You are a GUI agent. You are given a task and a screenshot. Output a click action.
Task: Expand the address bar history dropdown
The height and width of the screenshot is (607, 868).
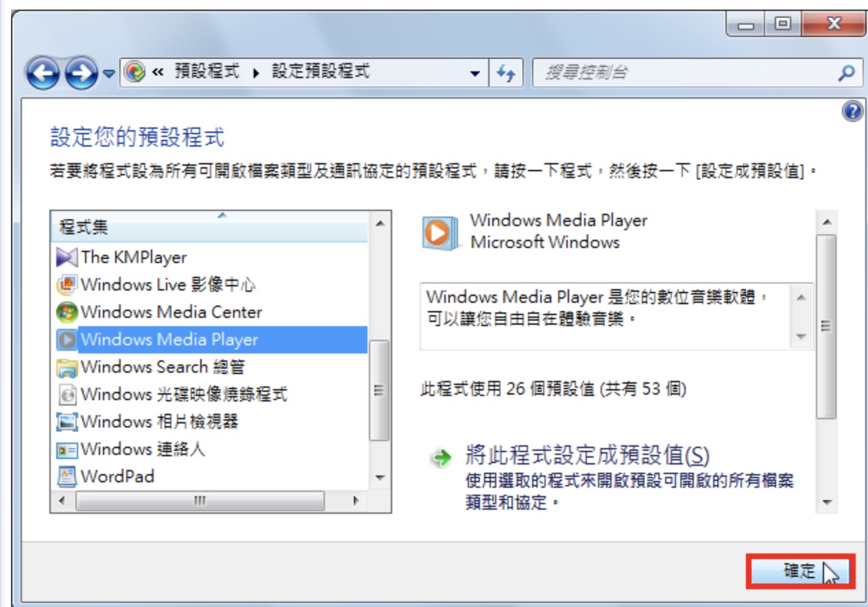pos(475,73)
